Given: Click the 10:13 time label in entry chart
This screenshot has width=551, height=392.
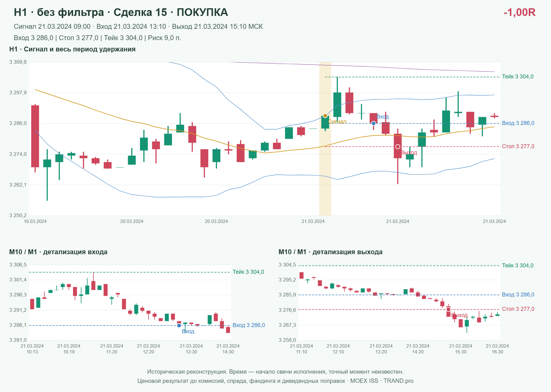Looking at the screenshot, I should [32, 352].
